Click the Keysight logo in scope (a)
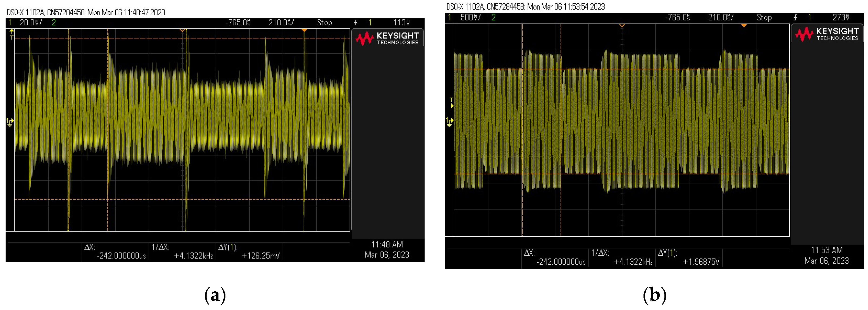Image resolution: width=868 pixels, height=310 pixels. 388,38
